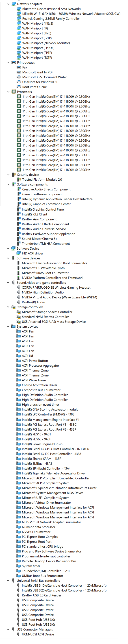Click the Software components puzzle icon
128x644 pixels.
point(14,185)
